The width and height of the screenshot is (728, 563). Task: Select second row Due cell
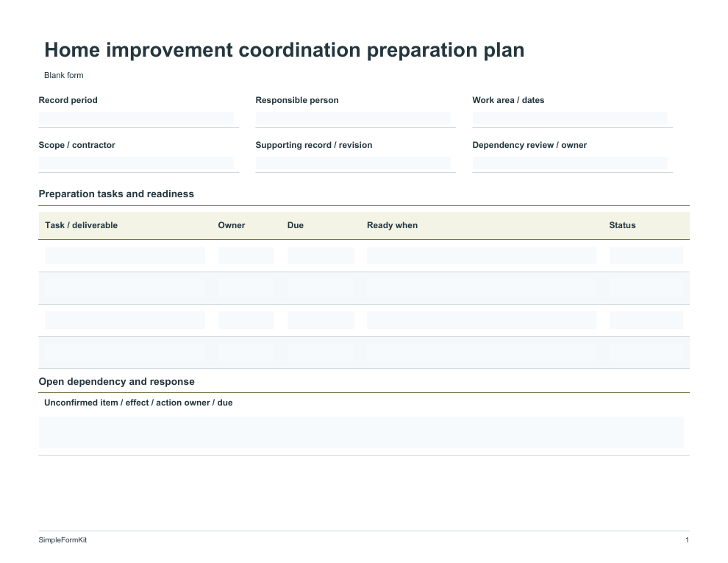pyautogui.click(x=321, y=288)
